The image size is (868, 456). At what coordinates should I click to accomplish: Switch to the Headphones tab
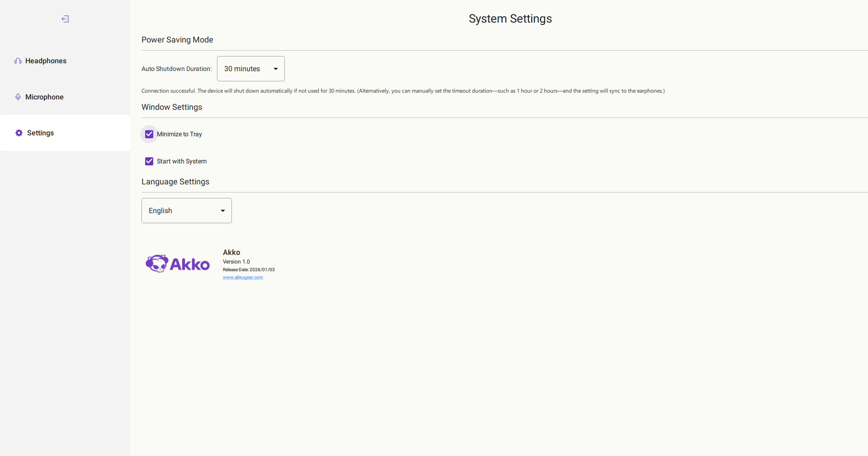click(46, 61)
